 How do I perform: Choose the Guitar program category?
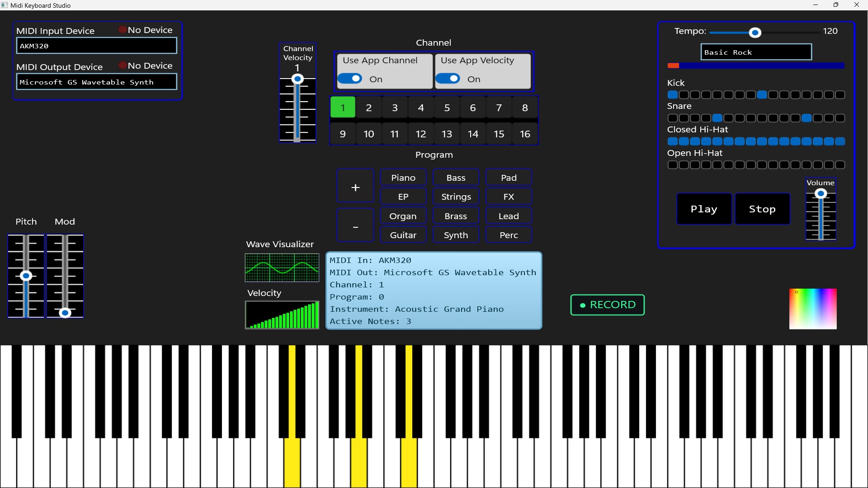(x=403, y=235)
